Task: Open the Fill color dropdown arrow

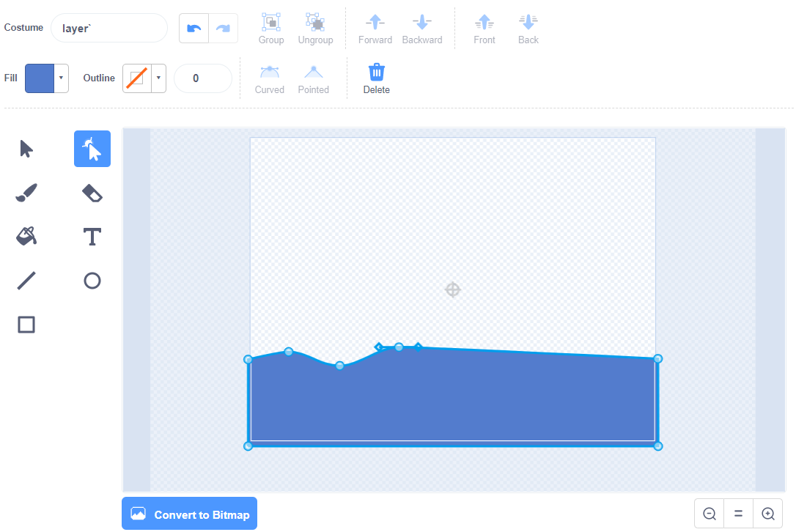Action: [61, 78]
